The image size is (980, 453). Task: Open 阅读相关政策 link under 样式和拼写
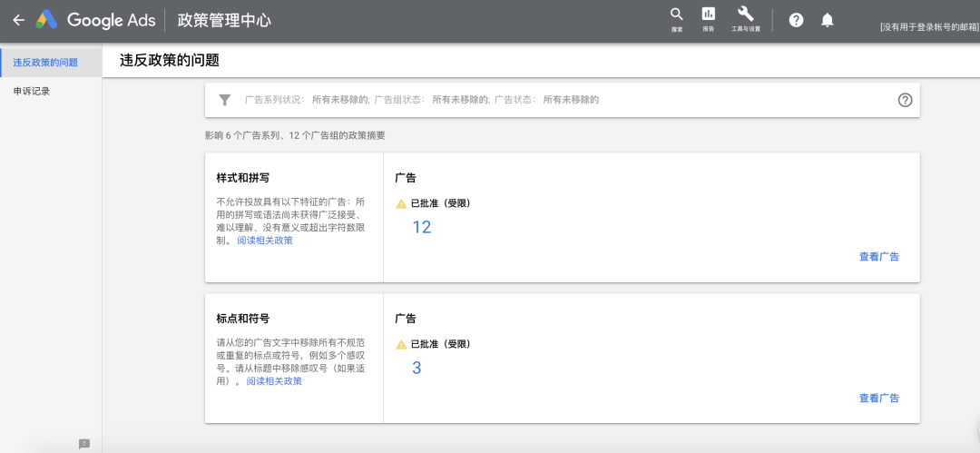click(x=265, y=241)
